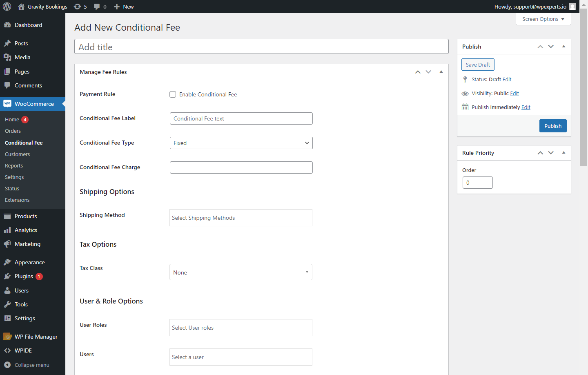Open the user avatar in admin bar
This screenshot has height=375, width=588.
[572, 7]
